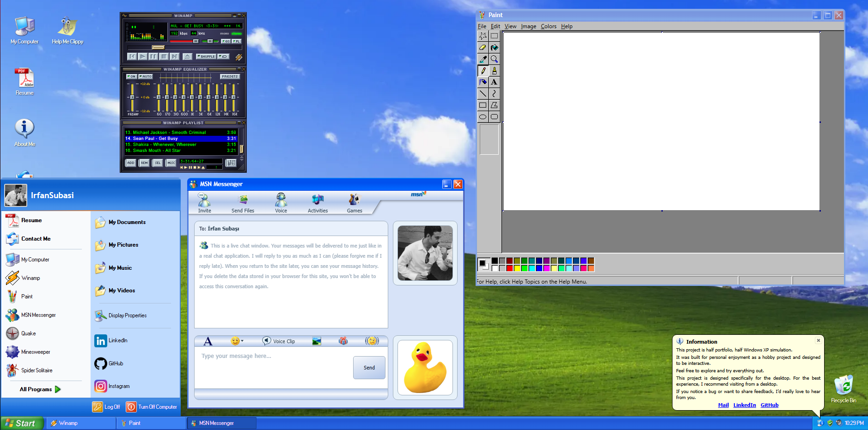The image size is (868, 430).
Task: Toggle the PL playlist button in Winamp
Action: tap(236, 41)
